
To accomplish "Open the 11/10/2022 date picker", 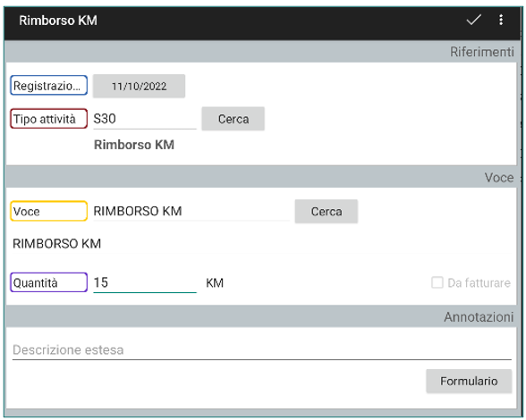I will click(139, 86).
